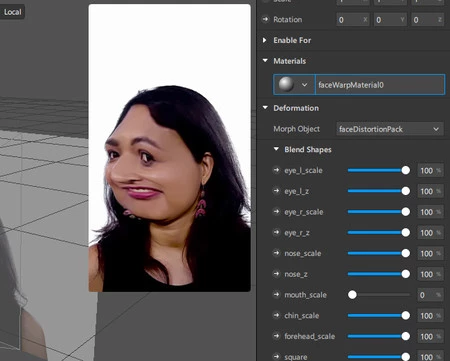Click the Rotation property label
Screen dimensions: 450x361
[x=288, y=20]
